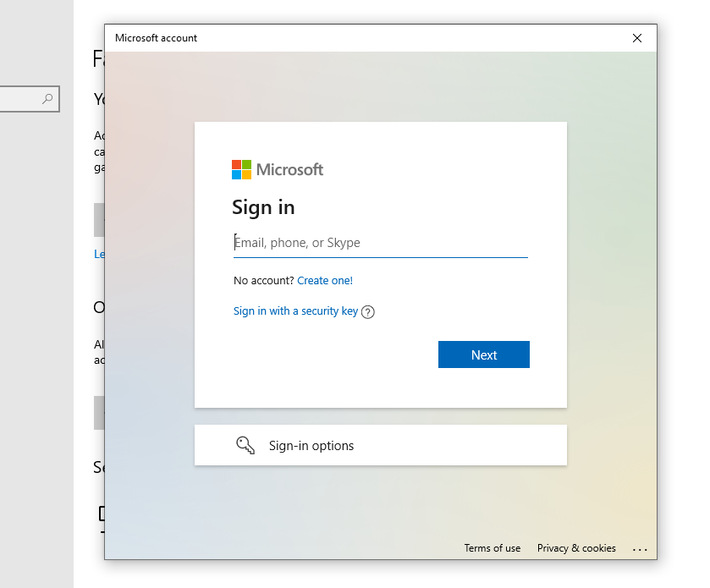
Task: Open the security key help question icon
Action: 367,312
